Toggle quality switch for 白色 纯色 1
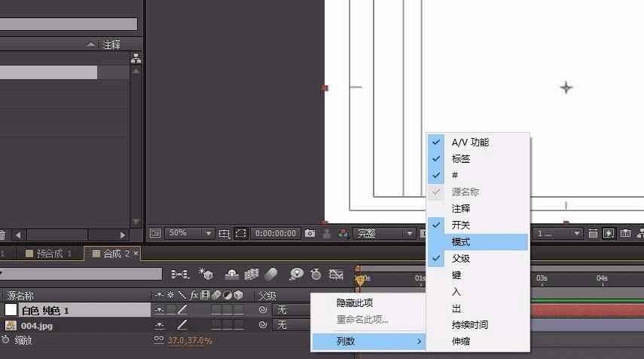The height and width of the screenshot is (359, 644). pyautogui.click(x=182, y=310)
